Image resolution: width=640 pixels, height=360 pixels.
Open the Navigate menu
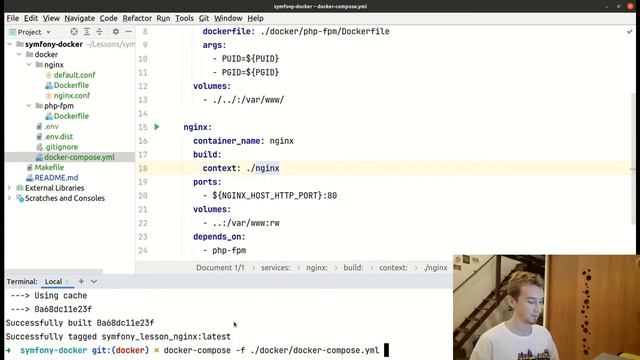(80, 18)
